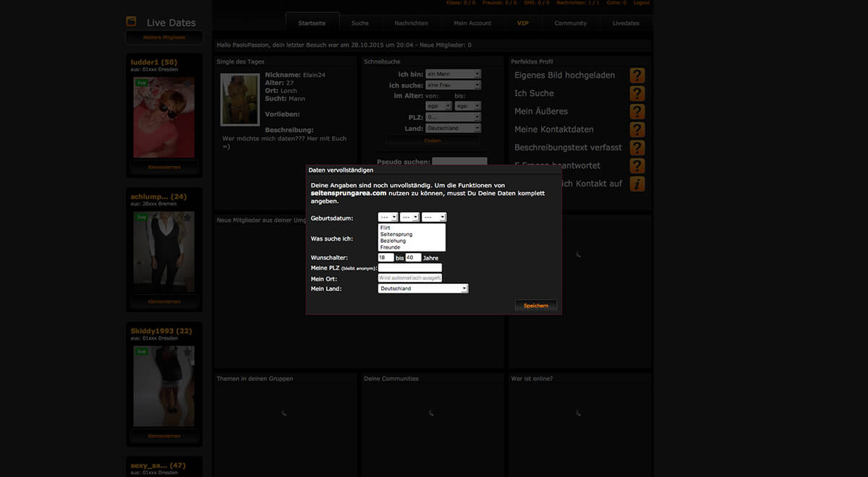Open the VIP tab

click(523, 23)
